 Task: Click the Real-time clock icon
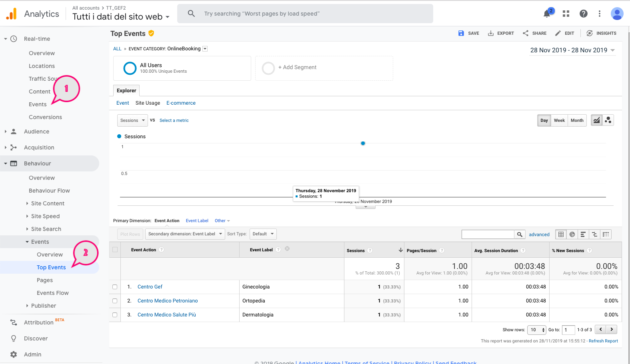click(14, 39)
